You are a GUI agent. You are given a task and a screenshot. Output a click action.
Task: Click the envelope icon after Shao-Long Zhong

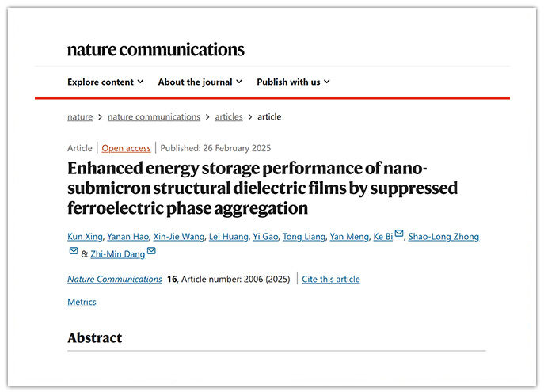74,251
